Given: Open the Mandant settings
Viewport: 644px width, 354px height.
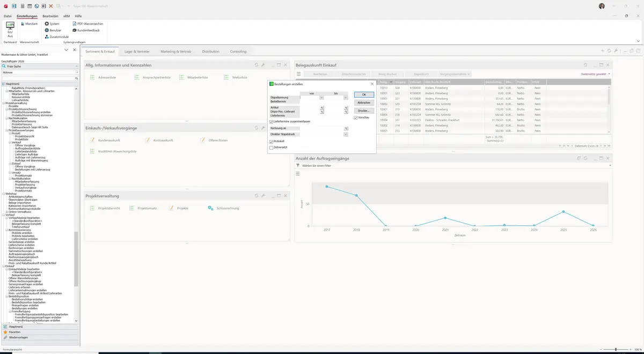Looking at the screenshot, I should click(x=29, y=24).
